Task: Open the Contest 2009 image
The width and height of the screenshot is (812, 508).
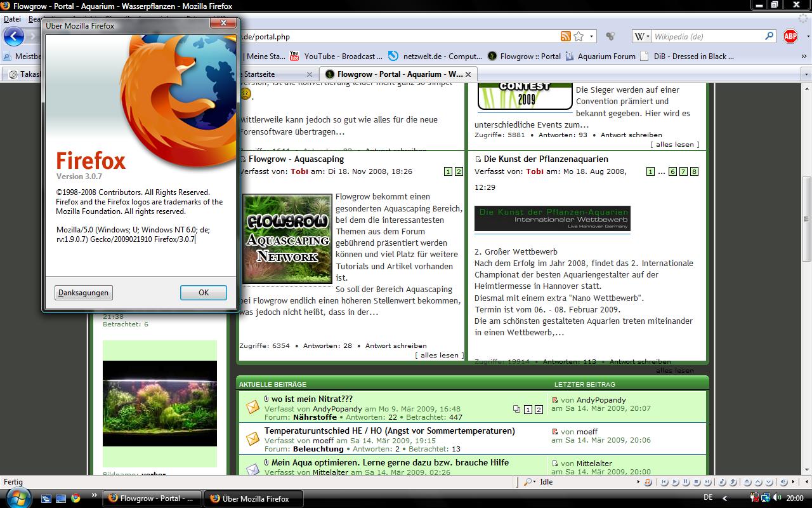Action: point(525,95)
